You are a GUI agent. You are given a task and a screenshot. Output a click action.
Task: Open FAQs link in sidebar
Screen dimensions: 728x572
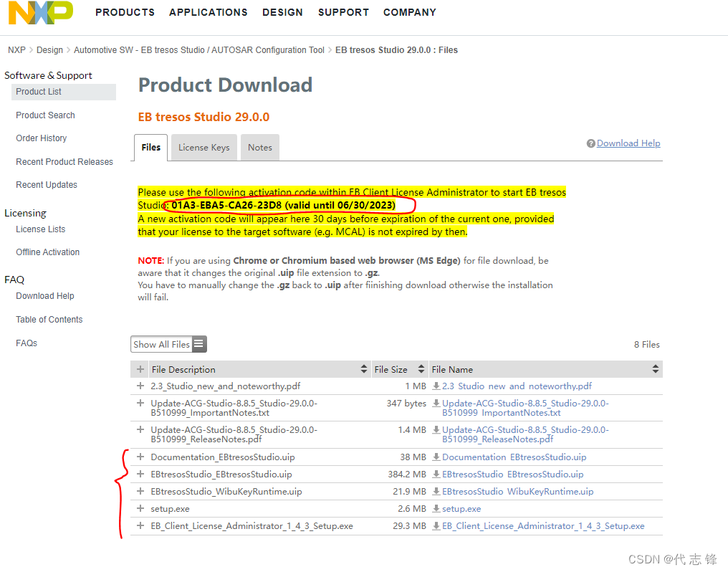pyautogui.click(x=27, y=343)
